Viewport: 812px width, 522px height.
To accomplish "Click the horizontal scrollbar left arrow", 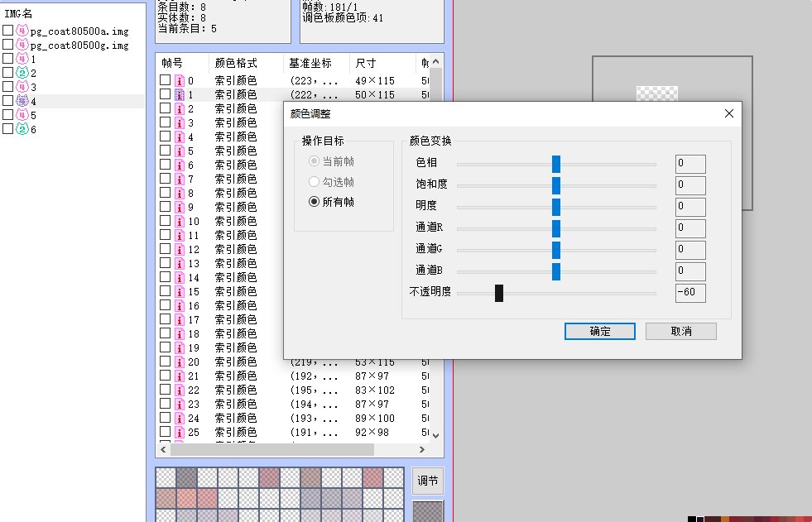I will click(164, 449).
